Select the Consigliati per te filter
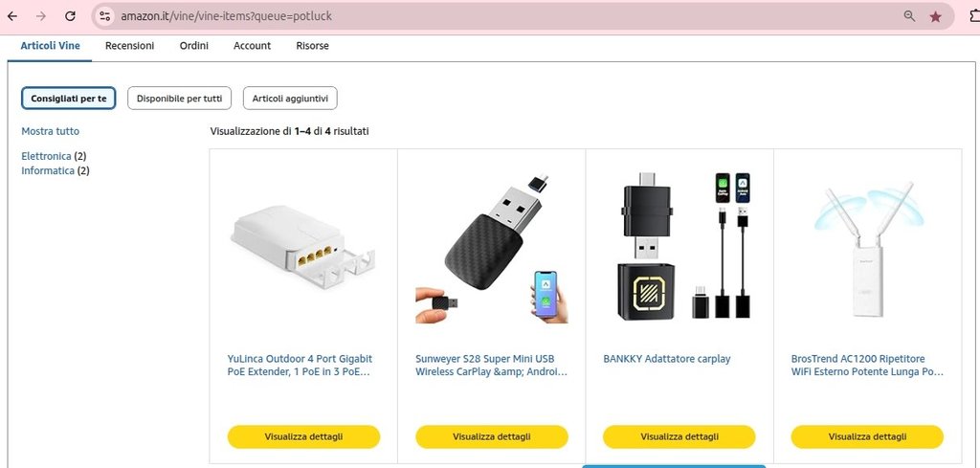Screen dimensions: 980x468 [68, 99]
